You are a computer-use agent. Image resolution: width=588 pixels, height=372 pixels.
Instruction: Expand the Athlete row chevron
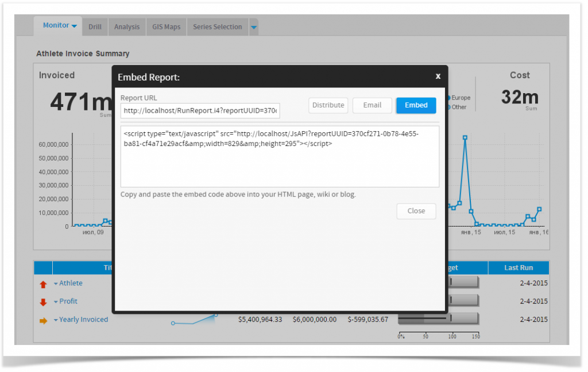(x=55, y=283)
